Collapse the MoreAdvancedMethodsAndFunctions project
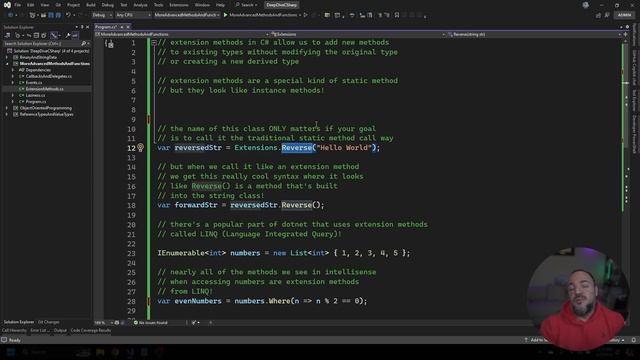The height and width of the screenshot is (360, 640). point(7,64)
